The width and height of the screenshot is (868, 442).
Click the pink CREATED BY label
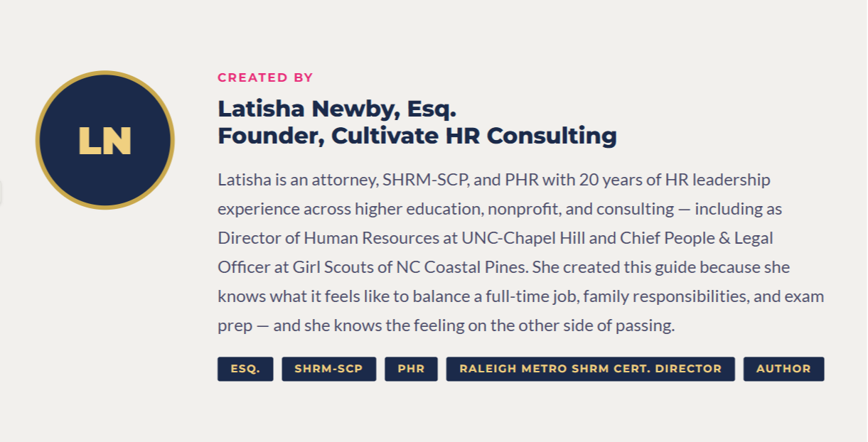[265, 77]
